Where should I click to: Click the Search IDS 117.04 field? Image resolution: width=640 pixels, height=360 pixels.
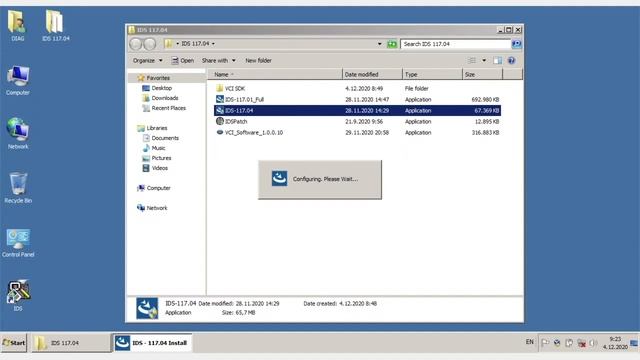(x=455, y=44)
